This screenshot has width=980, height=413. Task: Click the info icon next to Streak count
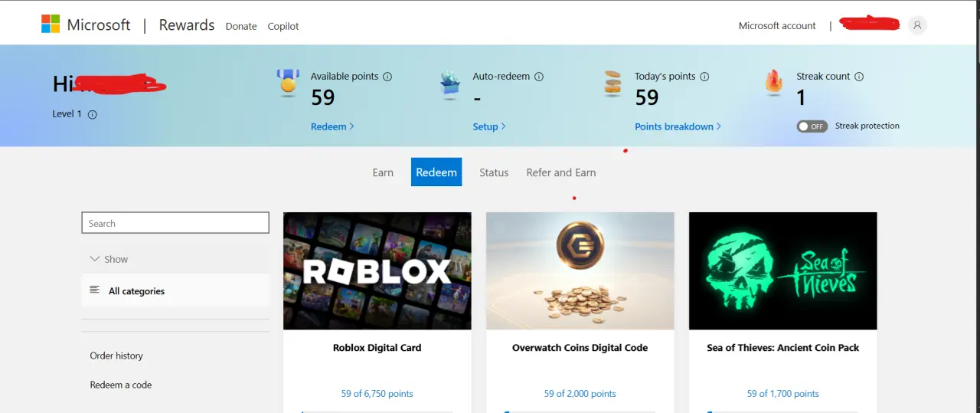tap(859, 77)
